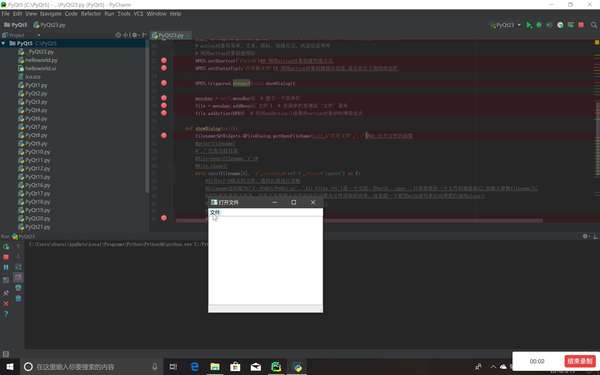Stop process with Run panel red square

point(6,257)
